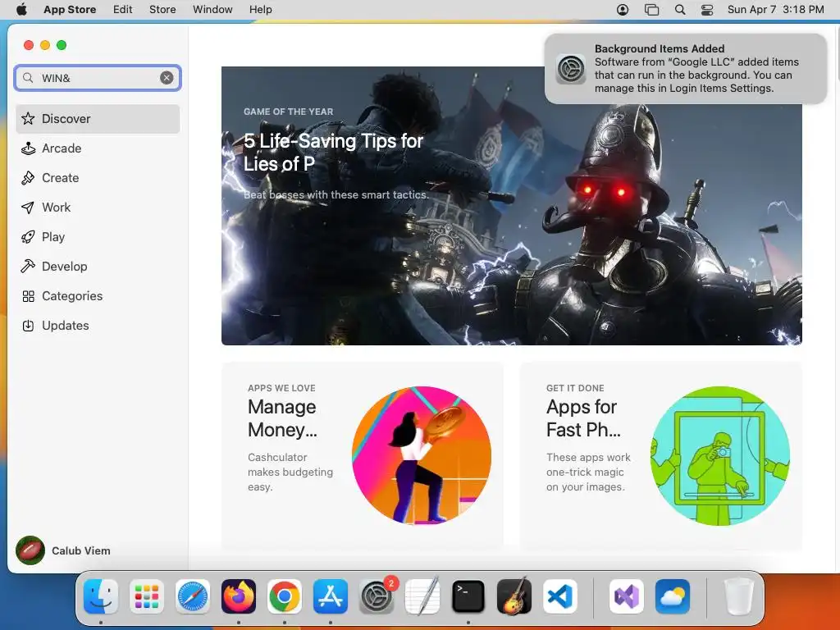Click the App Store Dock icon
The width and height of the screenshot is (840, 630).
pos(331,596)
